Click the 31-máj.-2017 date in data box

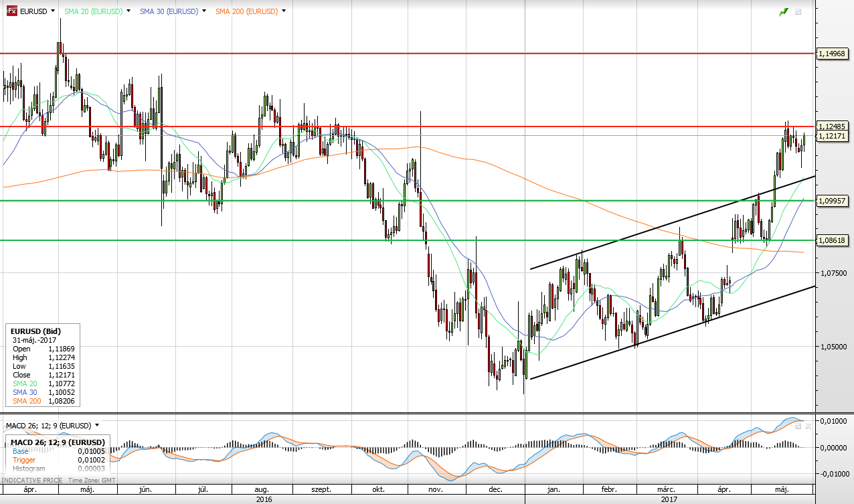click(34, 340)
